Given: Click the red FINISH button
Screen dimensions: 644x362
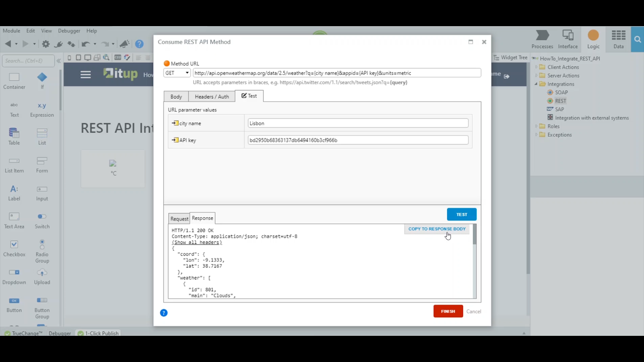Looking at the screenshot, I should coord(448,311).
